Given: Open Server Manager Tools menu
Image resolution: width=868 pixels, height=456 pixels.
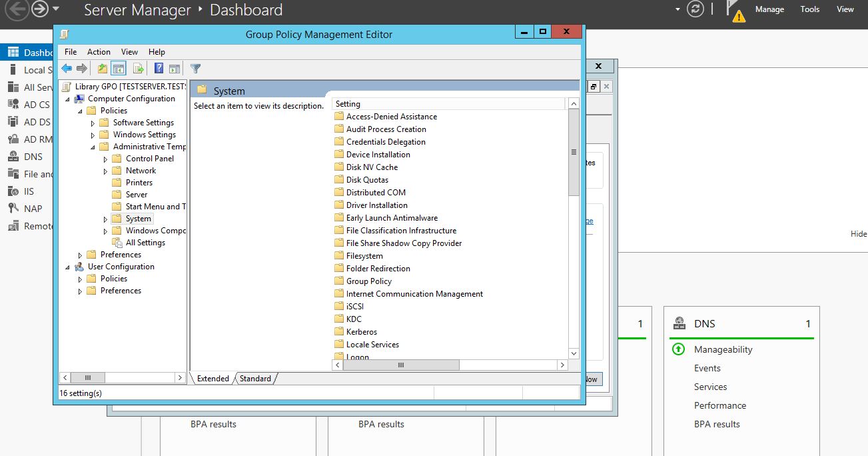Looking at the screenshot, I should point(810,9).
